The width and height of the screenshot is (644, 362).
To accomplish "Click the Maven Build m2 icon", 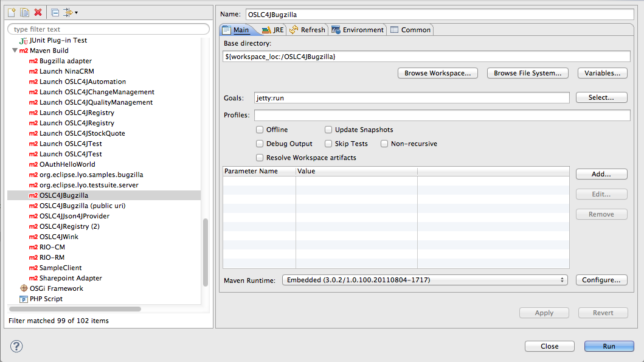I will tap(24, 51).
